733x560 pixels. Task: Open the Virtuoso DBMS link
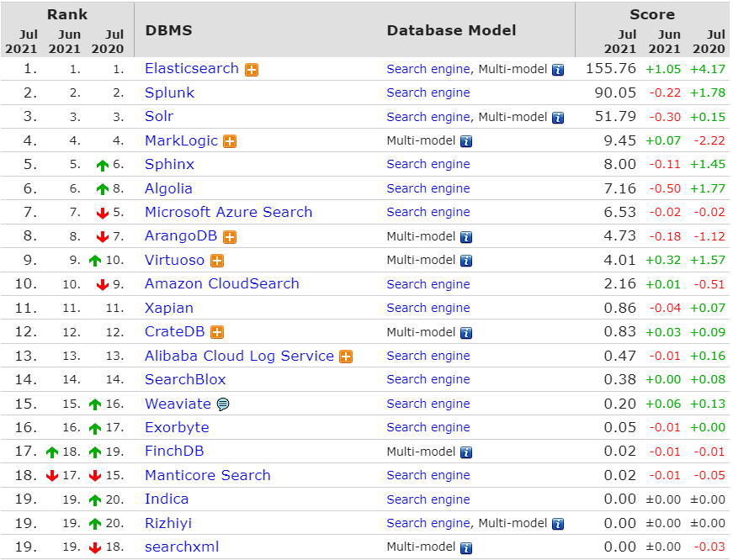174,260
